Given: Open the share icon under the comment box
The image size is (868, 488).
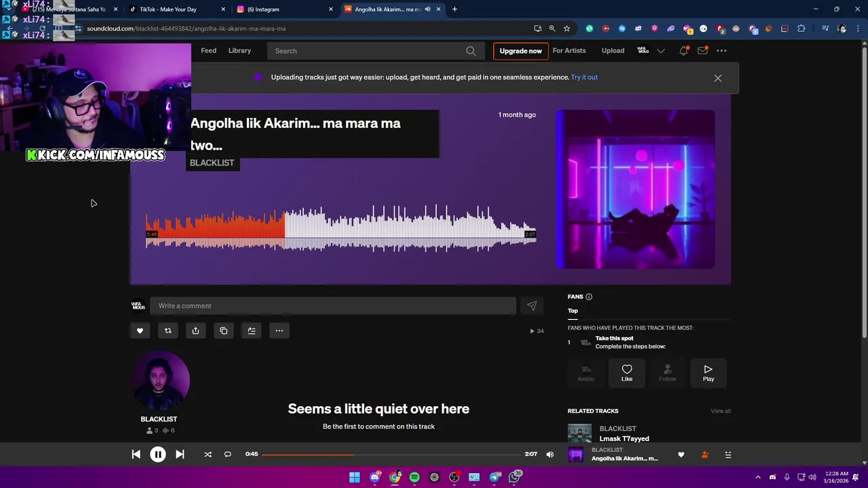Looking at the screenshot, I should pos(195,331).
